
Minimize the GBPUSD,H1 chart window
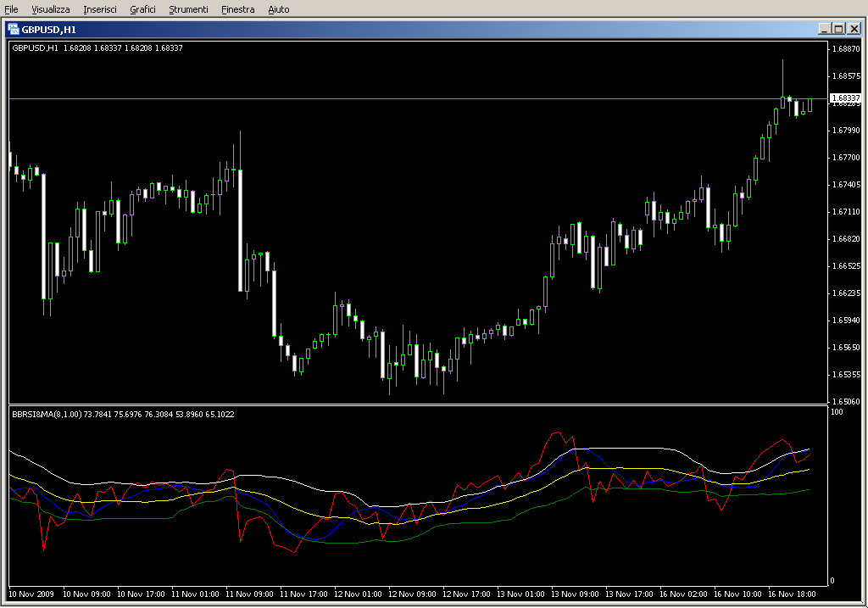[825, 29]
